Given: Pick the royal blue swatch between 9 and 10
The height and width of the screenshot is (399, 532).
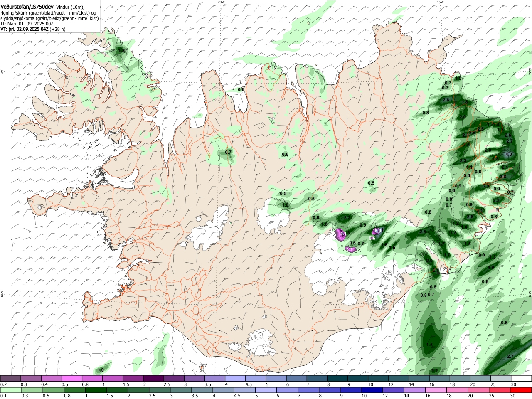Looking at the screenshot, I should (x=351, y=390).
